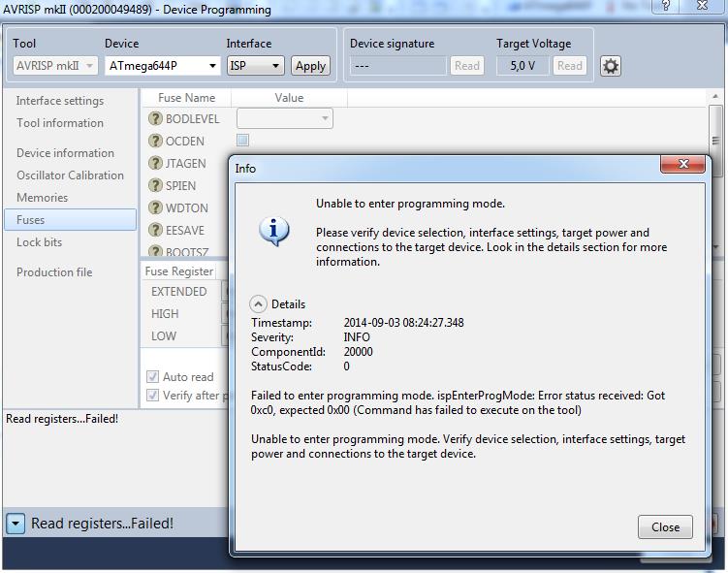Click the BODLEVEL help question icon
The height and width of the screenshot is (573, 728).
[x=155, y=118]
